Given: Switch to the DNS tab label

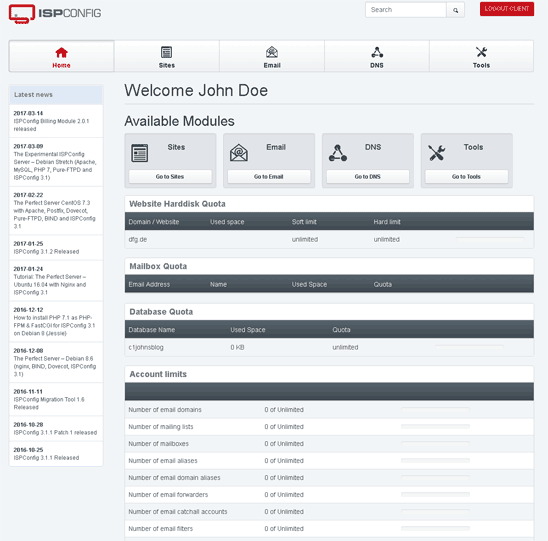Looking at the screenshot, I should [377, 65].
